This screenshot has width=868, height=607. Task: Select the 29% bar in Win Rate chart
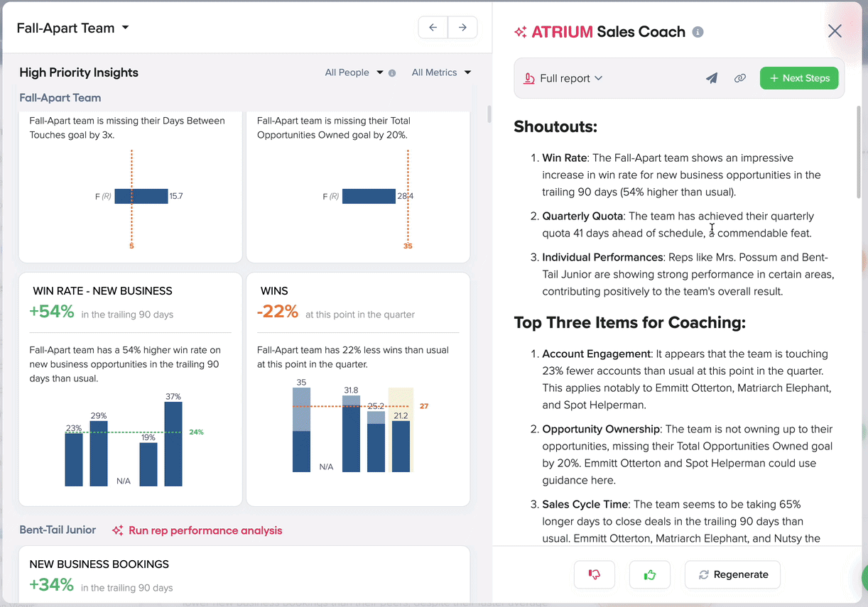coord(99,453)
